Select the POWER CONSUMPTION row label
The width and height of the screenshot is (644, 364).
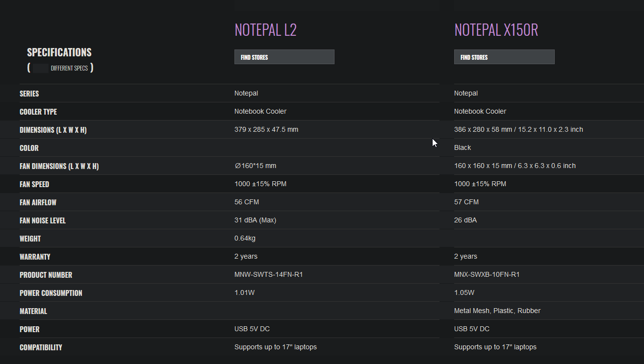[x=51, y=293]
